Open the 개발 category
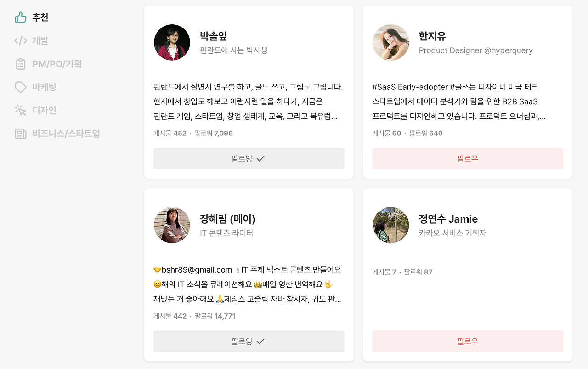Image resolution: width=588 pixels, height=369 pixels. (x=40, y=41)
